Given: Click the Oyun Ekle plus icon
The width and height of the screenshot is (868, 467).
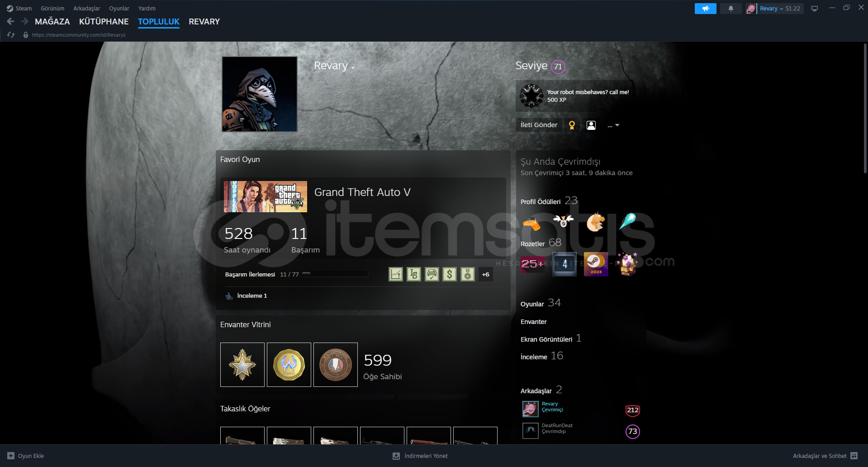Looking at the screenshot, I should click(11, 456).
